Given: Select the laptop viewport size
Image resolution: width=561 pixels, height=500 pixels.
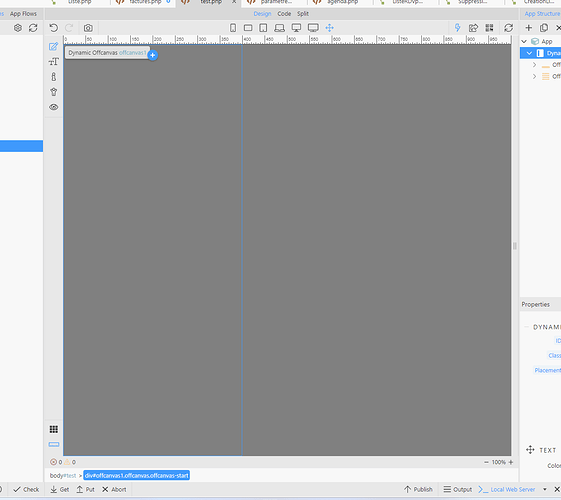Looking at the screenshot, I should pyautogui.click(x=279, y=28).
